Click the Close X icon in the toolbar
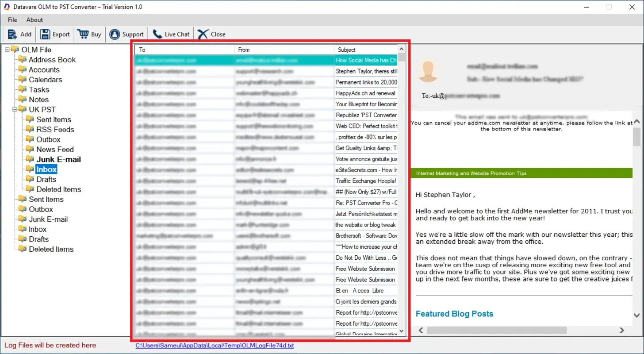644x354 pixels. [202, 34]
